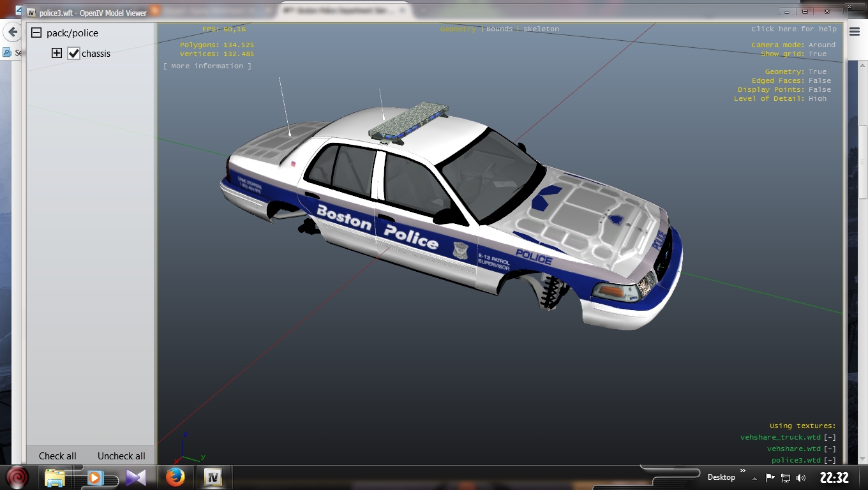Switch to the Bounds view tab
868x490 pixels.
click(x=499, y=29)
